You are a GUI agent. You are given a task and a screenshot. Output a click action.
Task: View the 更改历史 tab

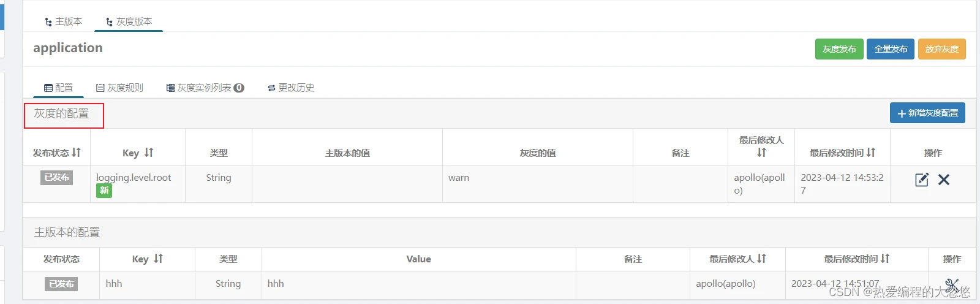click(x=291, y=88)
